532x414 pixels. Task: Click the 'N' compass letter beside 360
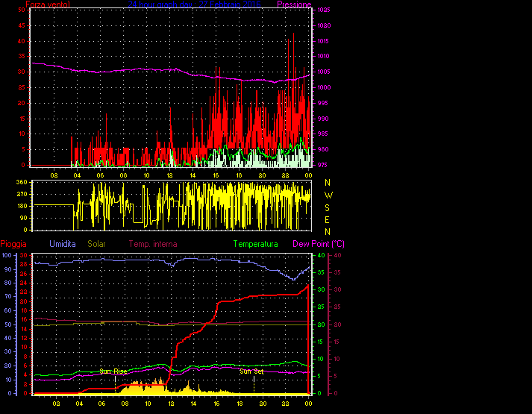[x=328, y=183]
